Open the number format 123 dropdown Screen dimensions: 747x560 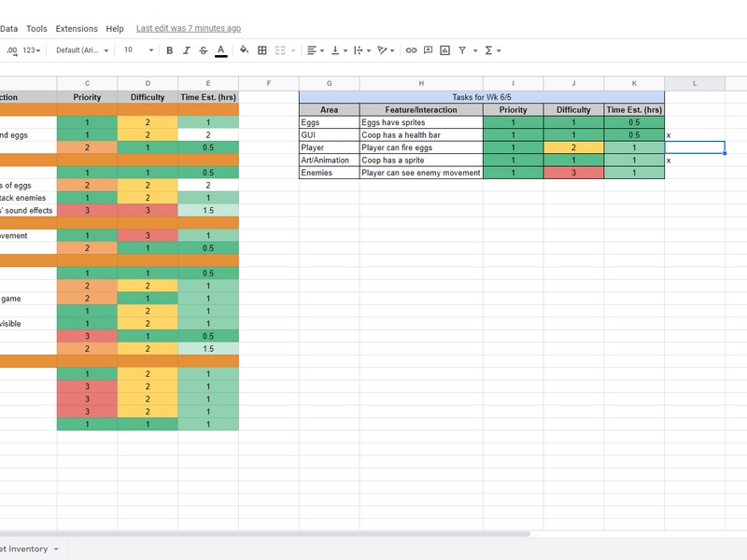click(x=32, y=50)
